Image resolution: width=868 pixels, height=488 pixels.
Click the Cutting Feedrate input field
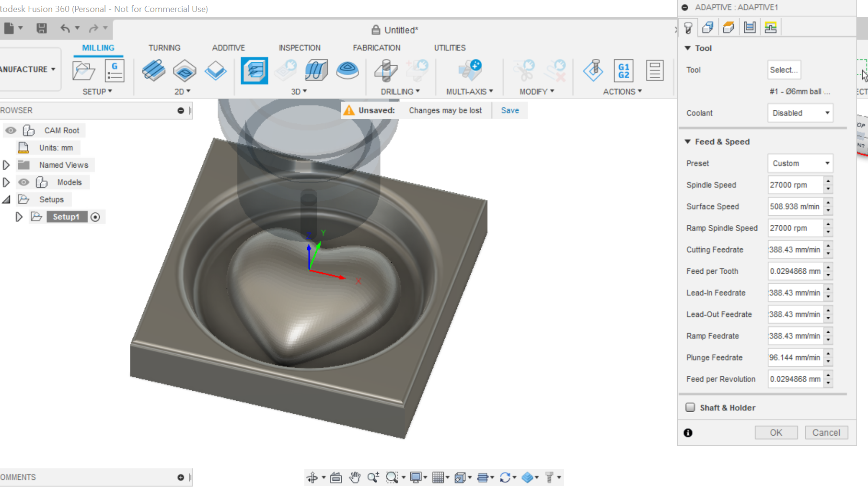tap(795, 250)
